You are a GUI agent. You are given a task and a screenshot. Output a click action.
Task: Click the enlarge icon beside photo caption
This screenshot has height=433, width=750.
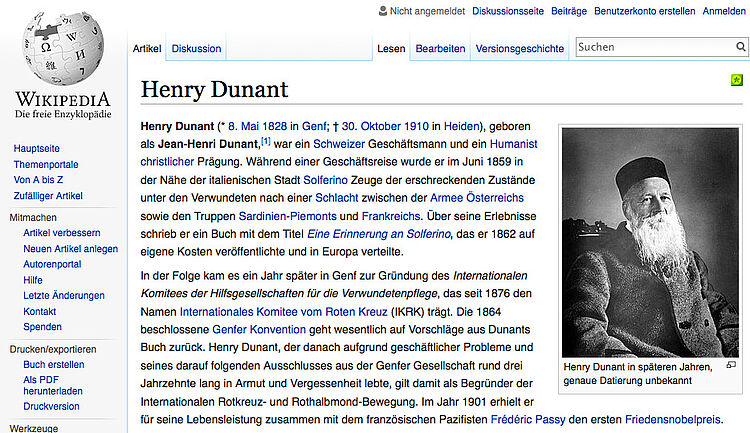731,365
